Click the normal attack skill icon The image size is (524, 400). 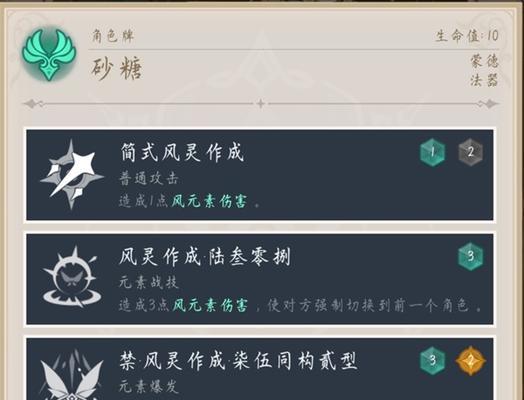pos(72,174)
